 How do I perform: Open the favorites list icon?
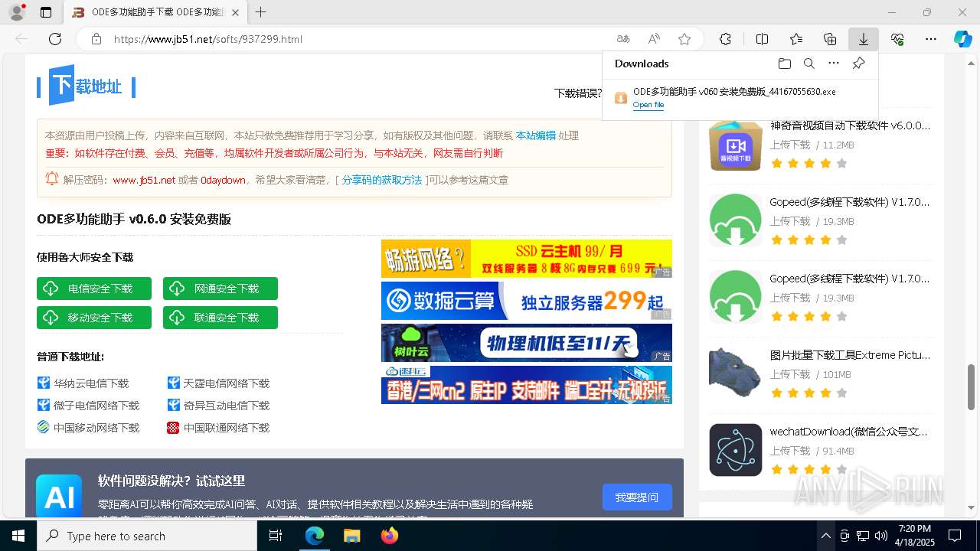tap(796, 39)
